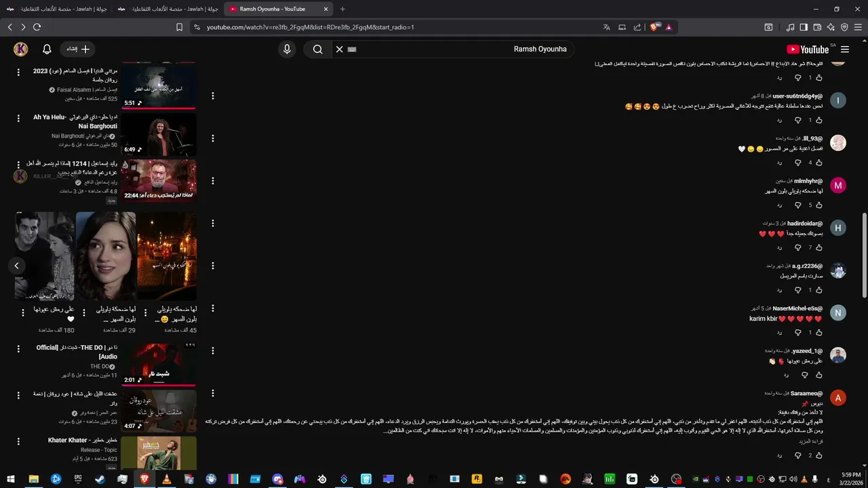Open the 2:01 THE DO video thumbnail
Viewport: 868px width, 488px height.
159,364
